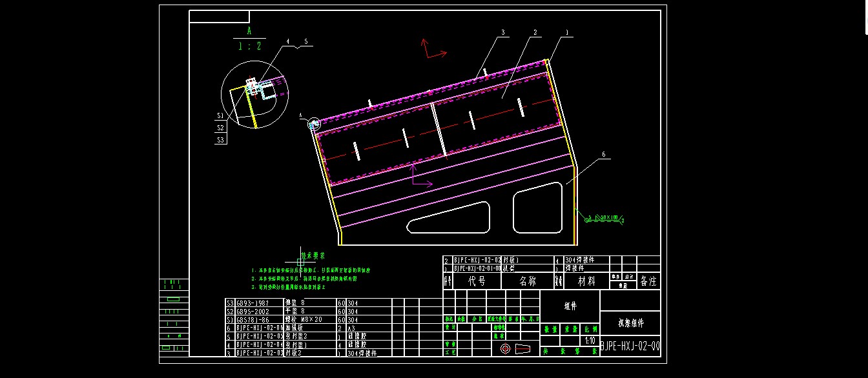
Task: Click the '1:10' scale value
Action: [x=589, y=341]
